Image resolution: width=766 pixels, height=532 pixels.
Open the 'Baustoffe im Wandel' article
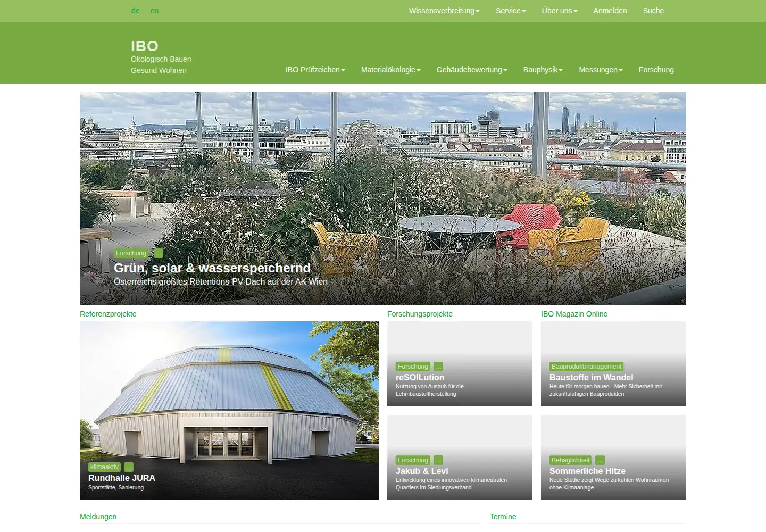[x=591, y=377]
